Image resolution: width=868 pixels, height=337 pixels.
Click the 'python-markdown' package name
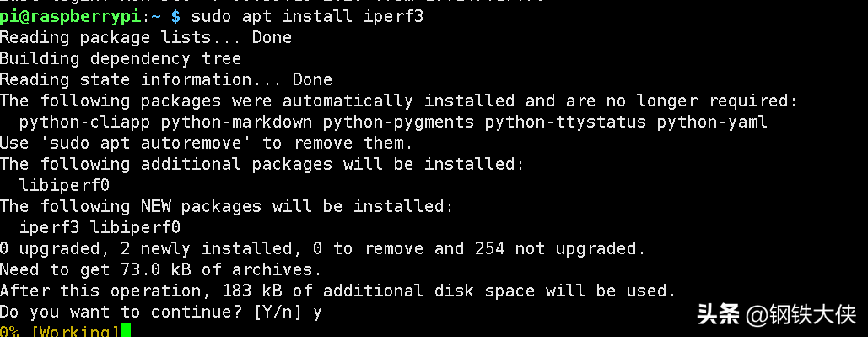(x=236, y=122)
